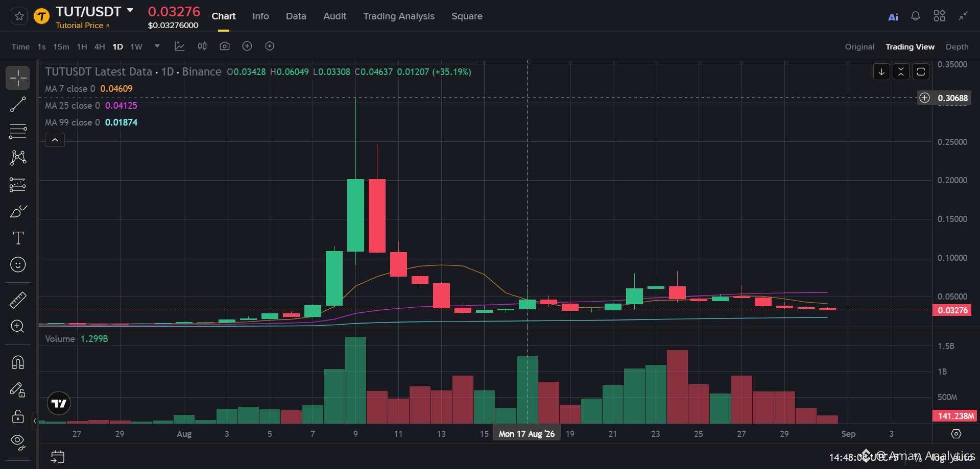
Task: Select the brush drawing tool
Action: [18, 211]
